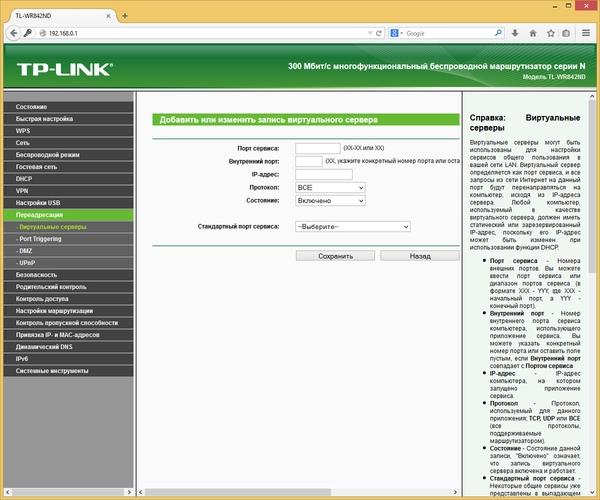Viewport: 600px width, 500px height.
Task: Open Быстрая настройка menu item
Action: click(69, 119)
